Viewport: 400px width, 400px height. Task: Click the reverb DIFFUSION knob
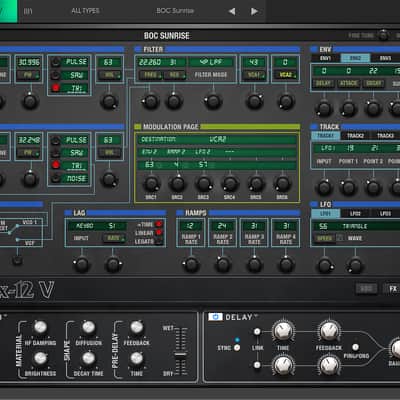point(88,327)
